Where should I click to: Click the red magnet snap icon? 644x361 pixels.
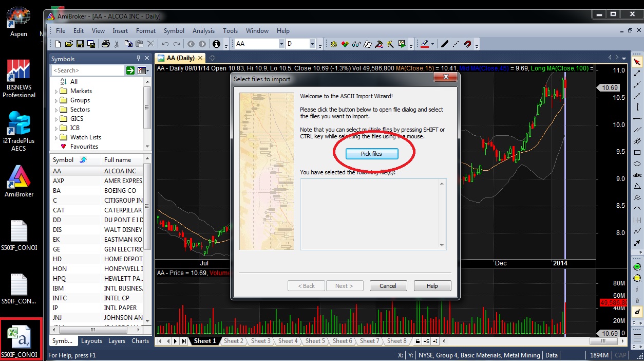click(467, 44)
